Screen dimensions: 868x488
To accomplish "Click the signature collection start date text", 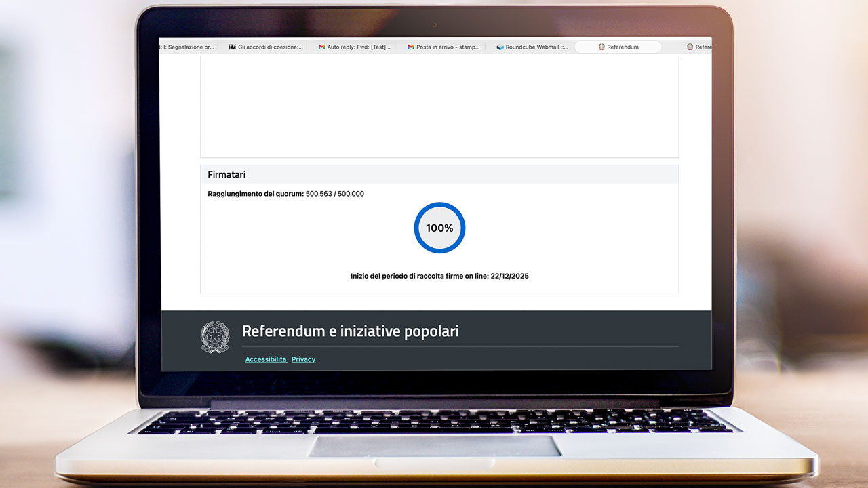I will point(439,277).
